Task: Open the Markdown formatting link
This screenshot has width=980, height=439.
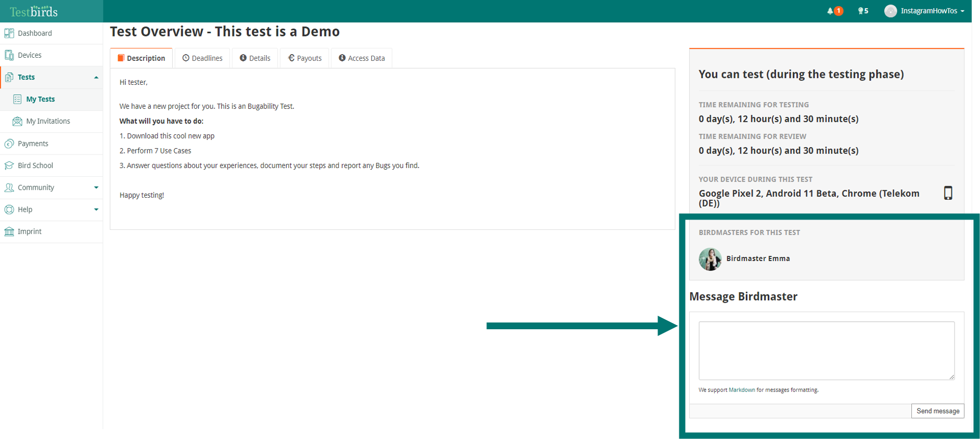Action: pos(742,390)
